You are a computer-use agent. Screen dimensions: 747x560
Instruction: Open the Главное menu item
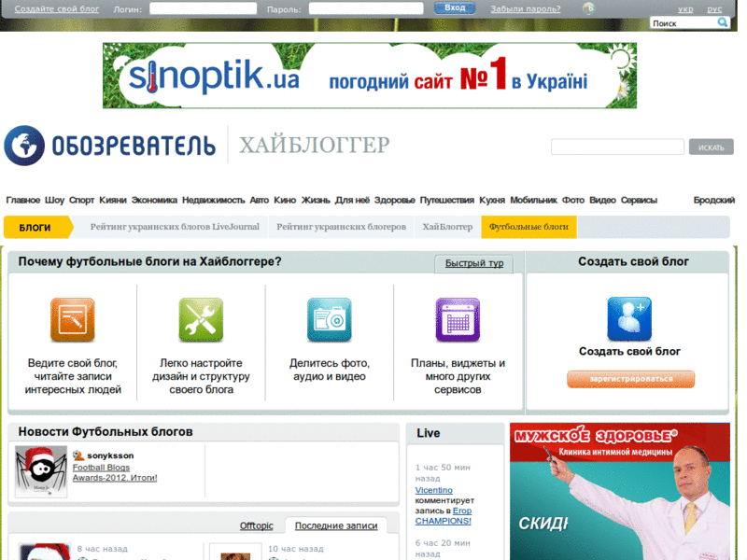pos(22,200)
